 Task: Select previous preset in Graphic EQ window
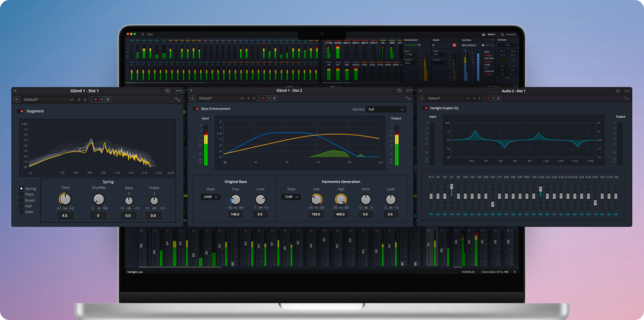pos(474,98)
